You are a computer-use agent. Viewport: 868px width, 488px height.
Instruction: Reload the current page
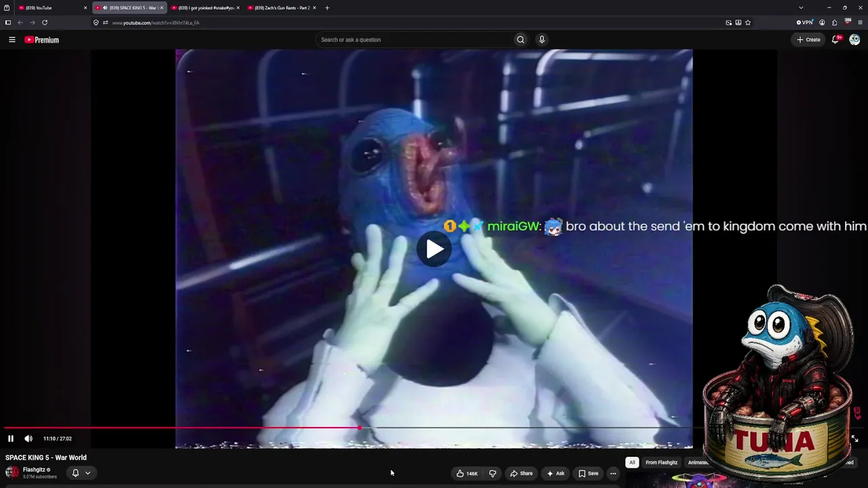45,22
